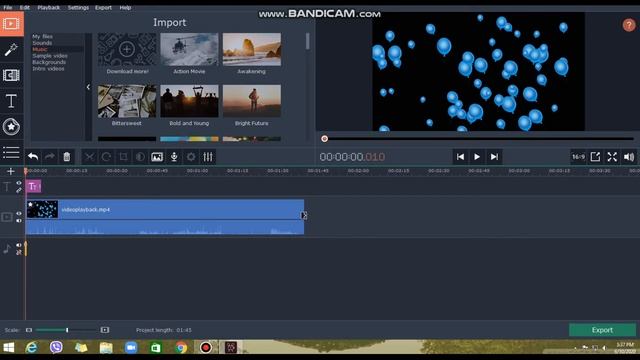Screen dimensions: 640x360
Task: Select Intro videos category
Action: pos(48,69)
